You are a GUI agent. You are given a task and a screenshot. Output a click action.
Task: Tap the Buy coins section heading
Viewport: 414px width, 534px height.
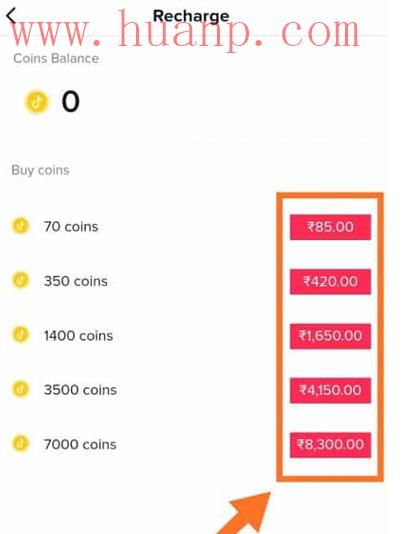[x=40, y=170]
